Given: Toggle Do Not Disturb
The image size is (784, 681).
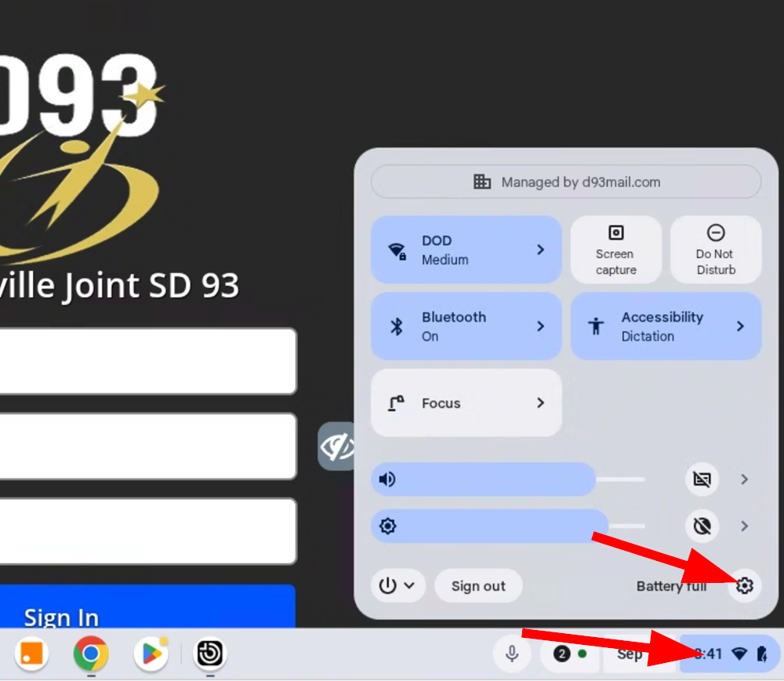Looking at the screenshot, I should 715,249.
